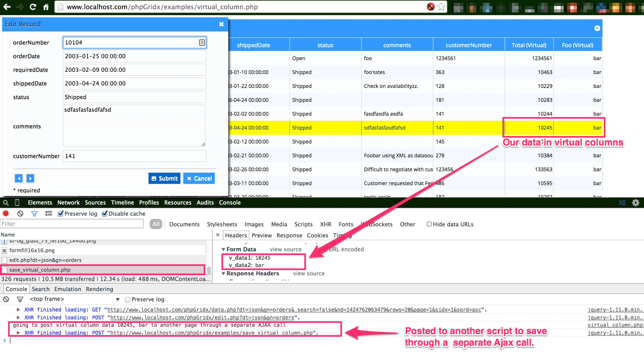Viewport: 644px width, 353px height.
Task: Filter network requests by XHR
Action: click(326, 224)
